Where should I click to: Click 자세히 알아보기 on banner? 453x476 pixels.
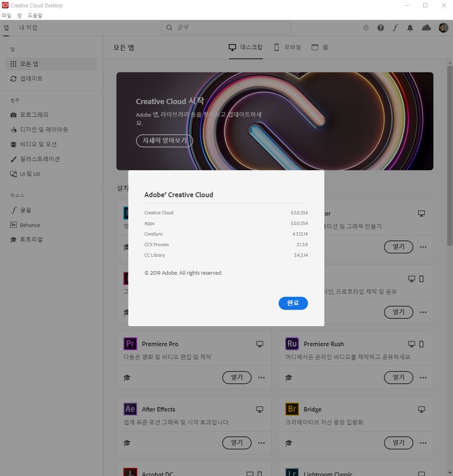tap(164, 140)
